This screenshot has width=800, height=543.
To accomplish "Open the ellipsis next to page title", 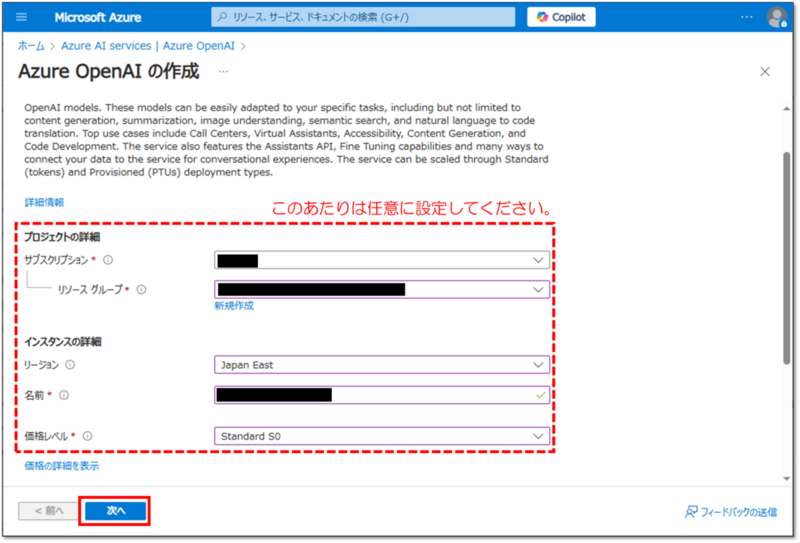I will (x=223, y=72).
